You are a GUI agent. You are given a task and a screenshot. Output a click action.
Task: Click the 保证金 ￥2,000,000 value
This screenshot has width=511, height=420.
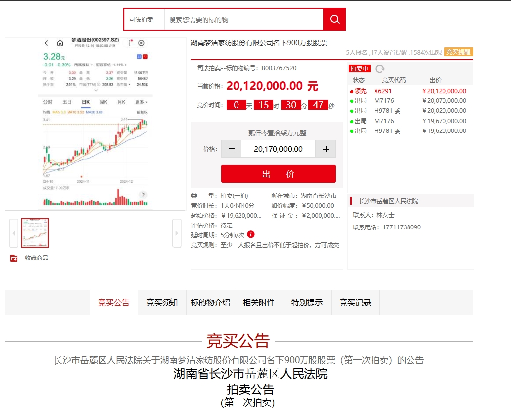(x=321, y=216)
